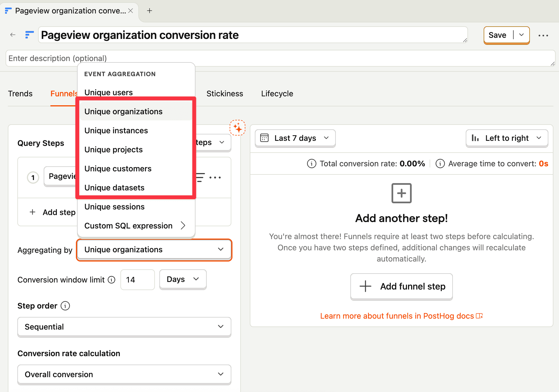This screenshot has width=559, height=392.
Task: Open the Left to right layout dropdown
Action: tap(507, 138)
